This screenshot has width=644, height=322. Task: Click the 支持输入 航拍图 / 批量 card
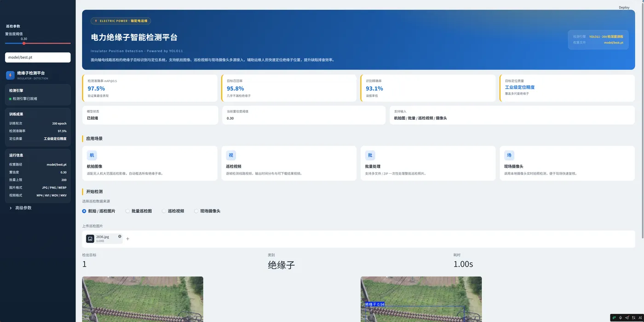click(x=512, y=115)
